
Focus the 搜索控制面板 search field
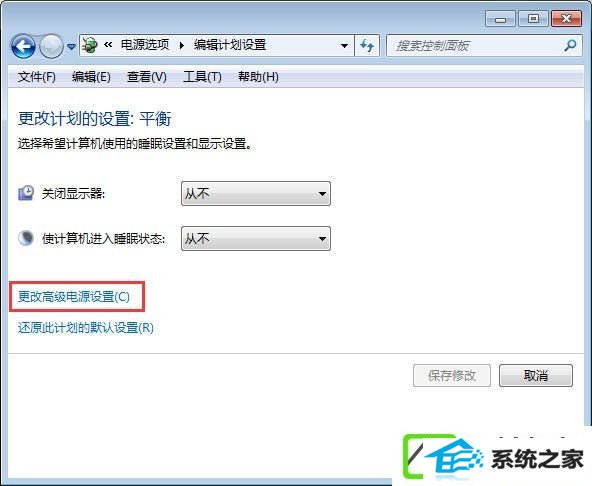(x=476, y=46)
